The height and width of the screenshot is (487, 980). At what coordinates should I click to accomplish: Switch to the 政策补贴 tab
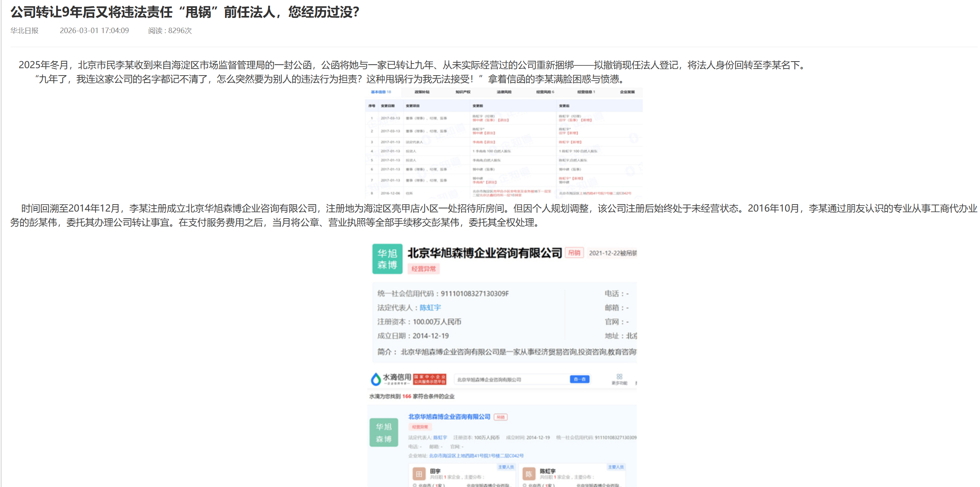[x=422, y=92]
